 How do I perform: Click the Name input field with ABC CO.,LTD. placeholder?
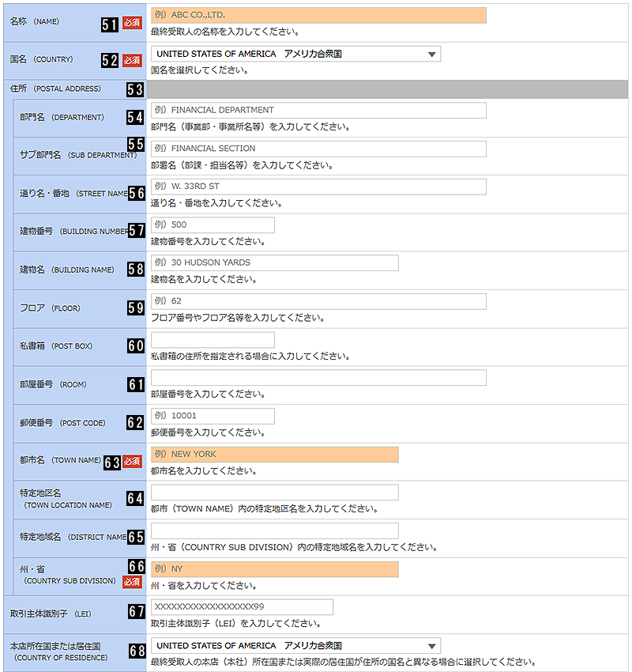[x=318, y=15]
